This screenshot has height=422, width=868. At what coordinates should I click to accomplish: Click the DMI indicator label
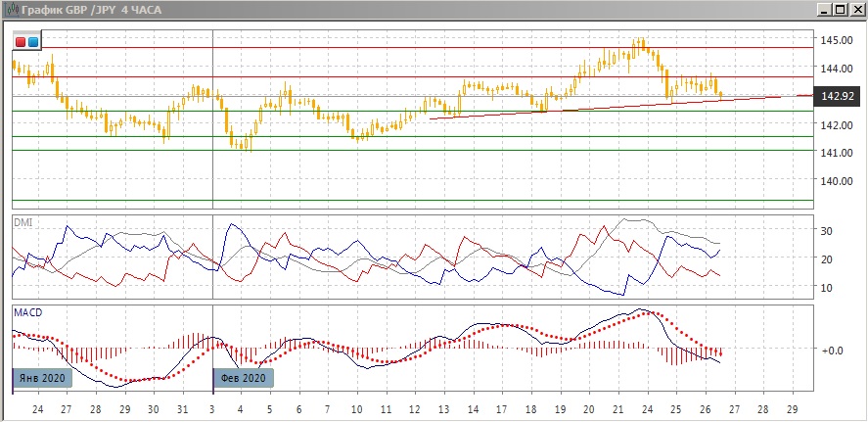[23, 222]
